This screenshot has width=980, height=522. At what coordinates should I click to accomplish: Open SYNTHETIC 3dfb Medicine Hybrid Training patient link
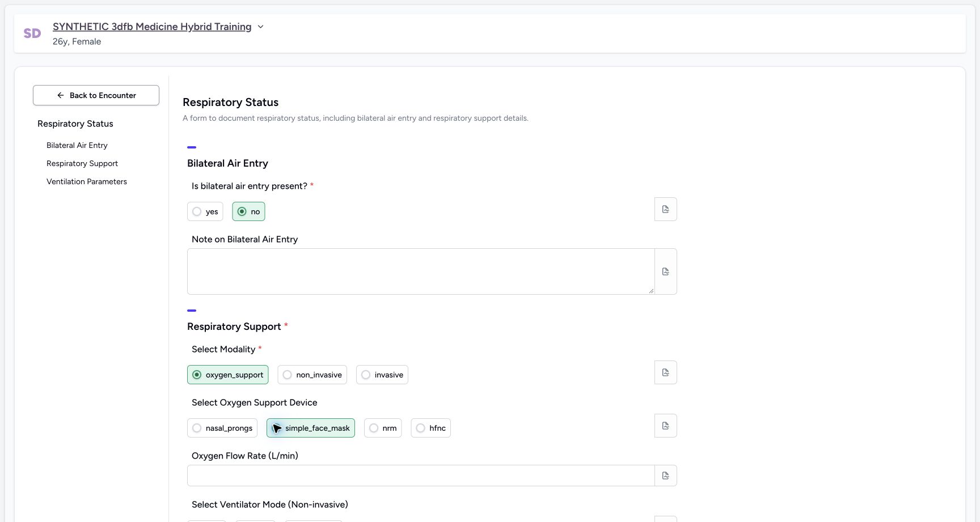(x=152, y=27)
